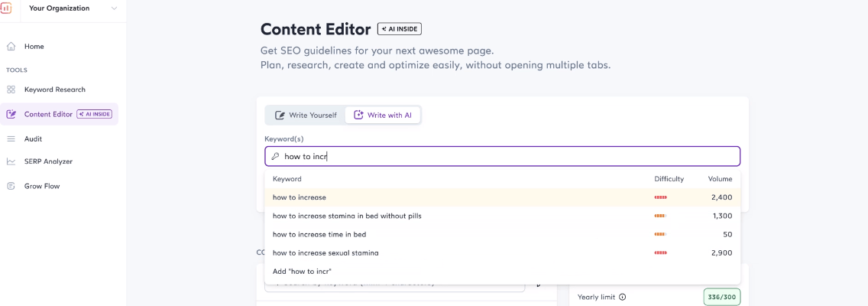Click the app logo at top left
This screenshot has height=306, width=868.
[x=6, y=8]
